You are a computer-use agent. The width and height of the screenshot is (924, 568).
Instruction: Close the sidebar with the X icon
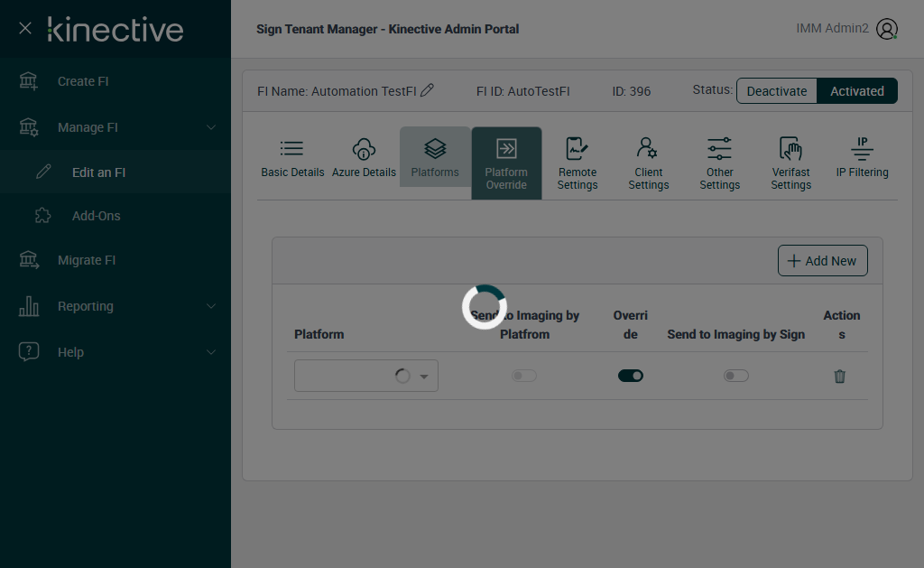pos(24,28)
